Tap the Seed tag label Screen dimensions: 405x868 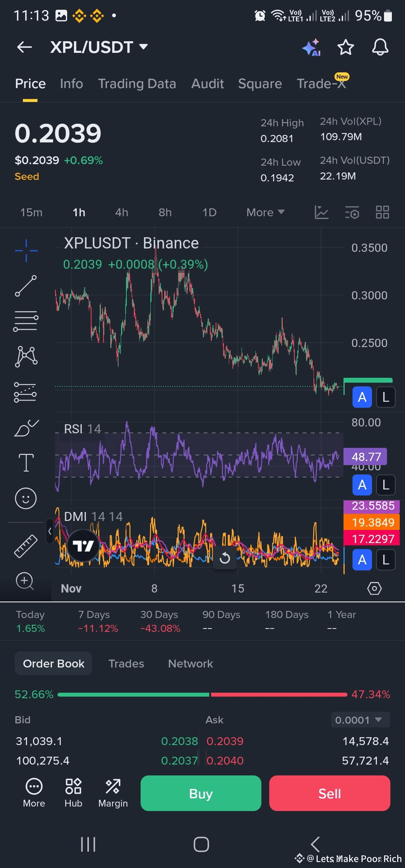tap(27, 177)
